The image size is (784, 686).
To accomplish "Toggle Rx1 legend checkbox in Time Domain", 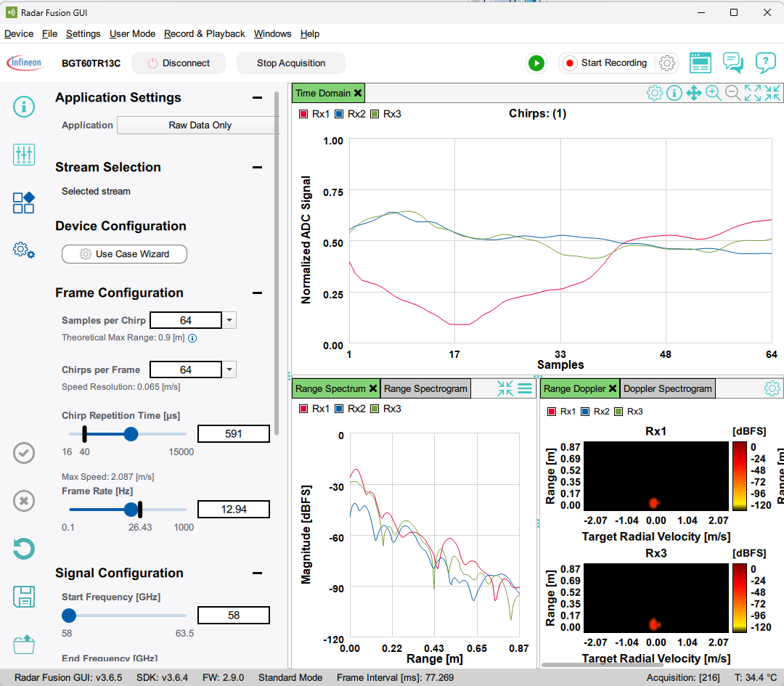I will 303,114.
